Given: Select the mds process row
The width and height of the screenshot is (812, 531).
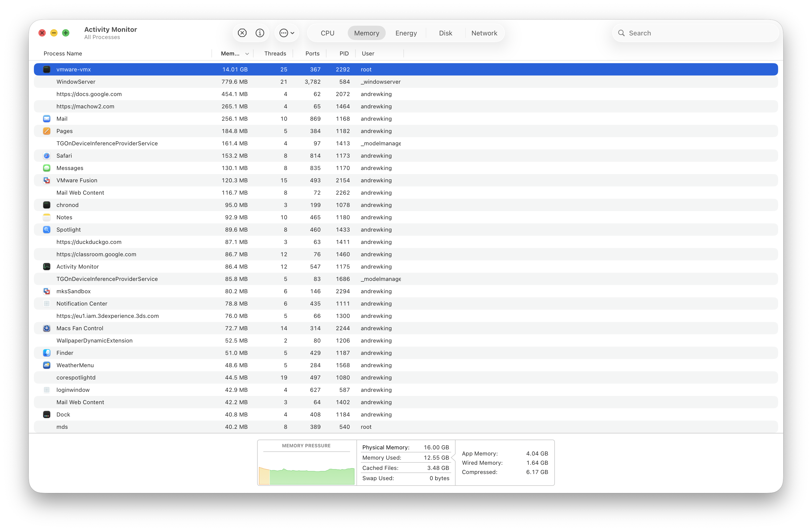Looking at the screenshot, I should point(406,426).
